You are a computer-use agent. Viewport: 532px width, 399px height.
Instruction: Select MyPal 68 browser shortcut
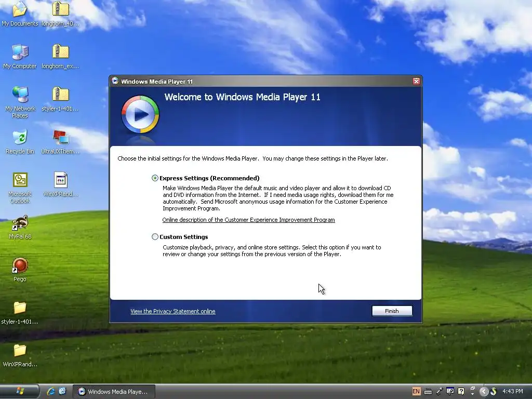[20, 228]
